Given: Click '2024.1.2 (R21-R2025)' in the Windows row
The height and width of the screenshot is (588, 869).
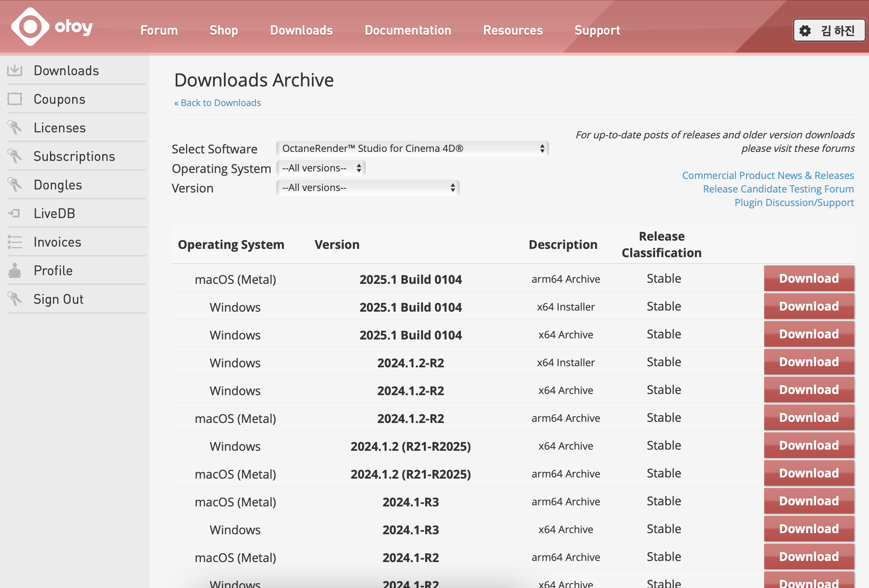Looking at the screenshot, I should coord(410,446).
